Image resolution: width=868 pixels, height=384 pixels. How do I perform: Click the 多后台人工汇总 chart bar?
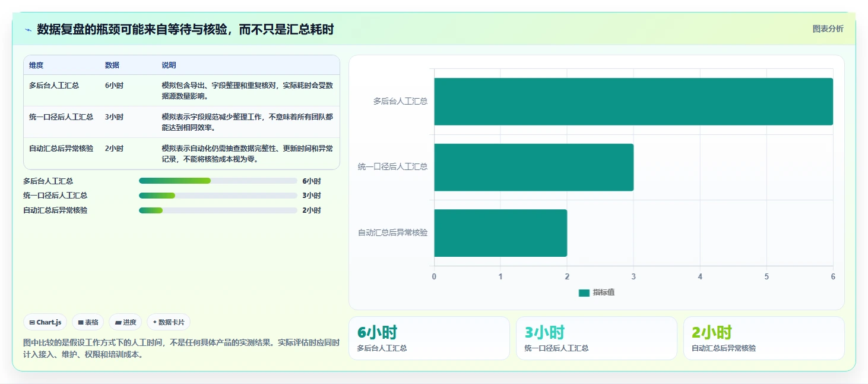point(633,102)
